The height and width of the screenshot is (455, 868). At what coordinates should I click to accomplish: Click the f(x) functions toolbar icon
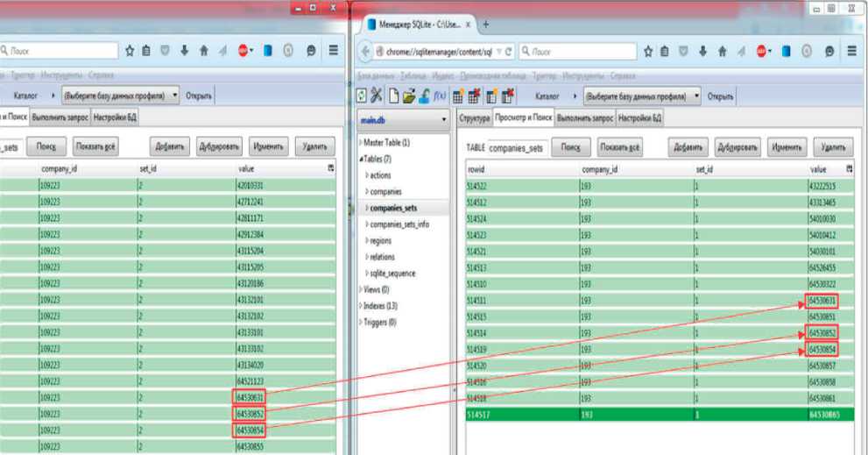(x=440, y=96)
